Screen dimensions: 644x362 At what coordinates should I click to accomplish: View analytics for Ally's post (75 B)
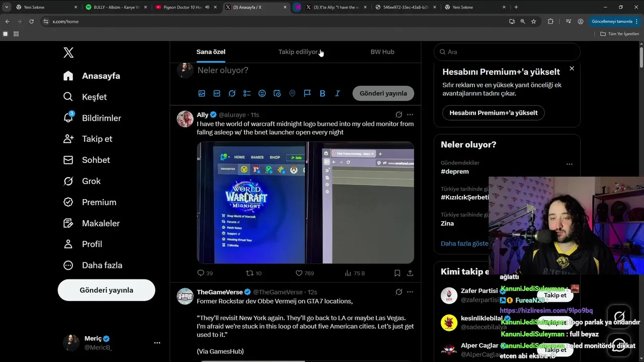355,273
